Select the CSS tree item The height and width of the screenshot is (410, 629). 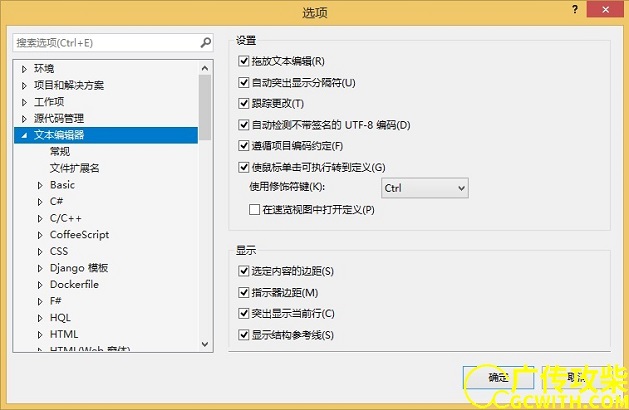(x=59, y=251)
